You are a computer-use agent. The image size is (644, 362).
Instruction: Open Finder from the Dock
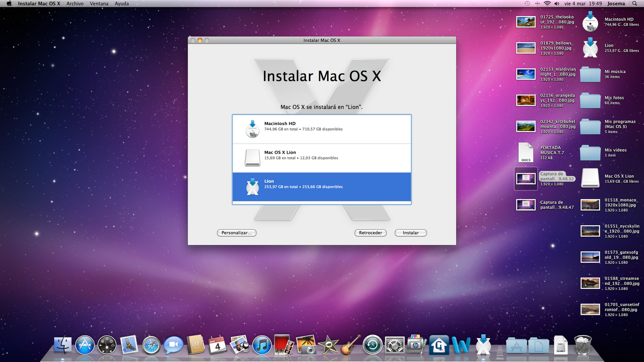(x=63, y=345)
